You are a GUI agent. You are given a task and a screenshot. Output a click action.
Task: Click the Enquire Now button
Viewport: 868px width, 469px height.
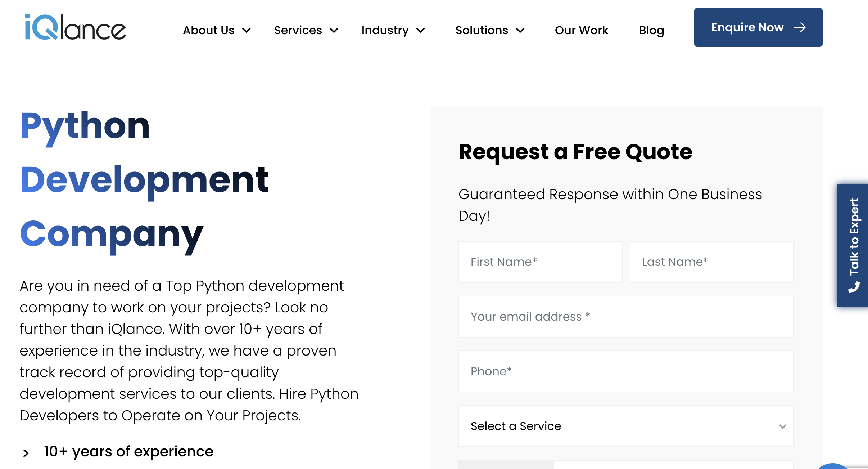tap(758, 27)
